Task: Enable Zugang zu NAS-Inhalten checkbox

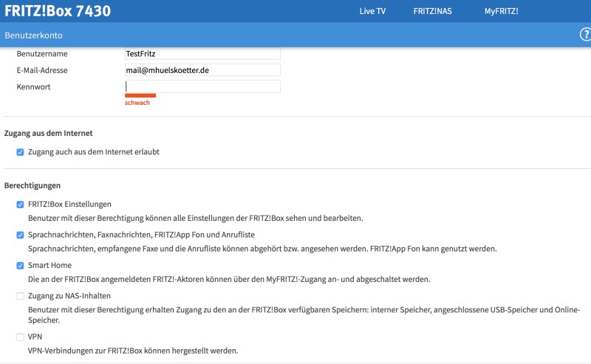Action: point(20,296)
